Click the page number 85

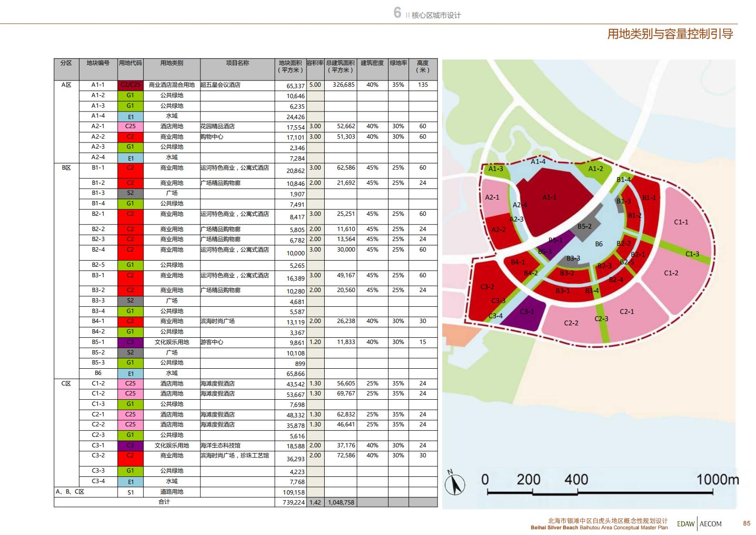746,523
